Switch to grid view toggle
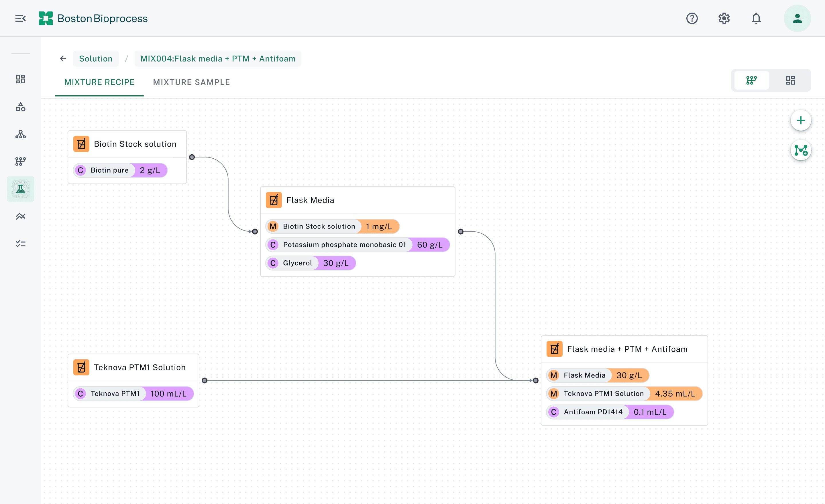 tap(790, 80)
